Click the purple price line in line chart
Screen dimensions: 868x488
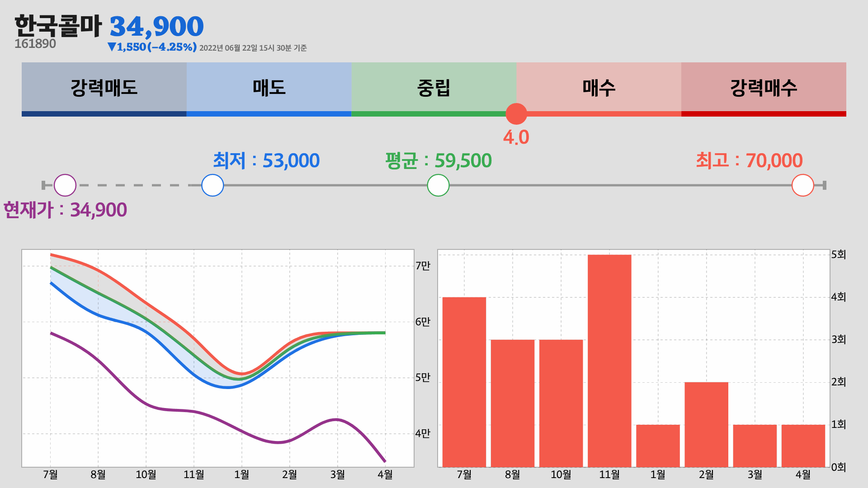pos(194,412)
